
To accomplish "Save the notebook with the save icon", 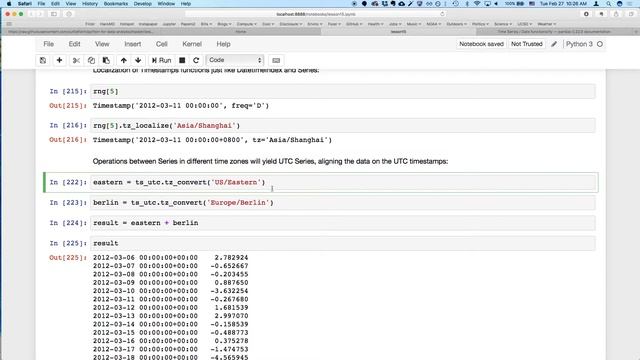I will [43, 60].
